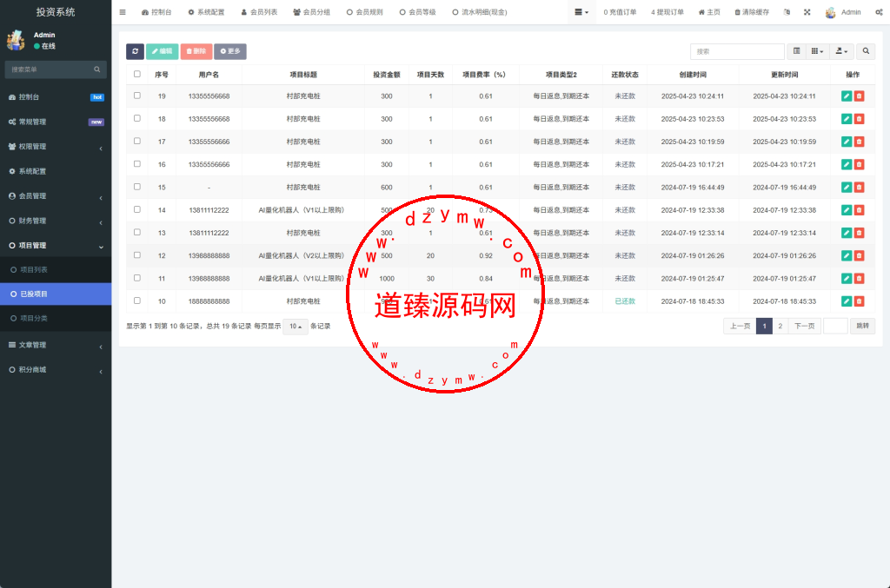Image resolution: width=890 pixels, height=588 pixels.
Task: Toggle the sidebar hamburger menu icon
Action: 123,12
